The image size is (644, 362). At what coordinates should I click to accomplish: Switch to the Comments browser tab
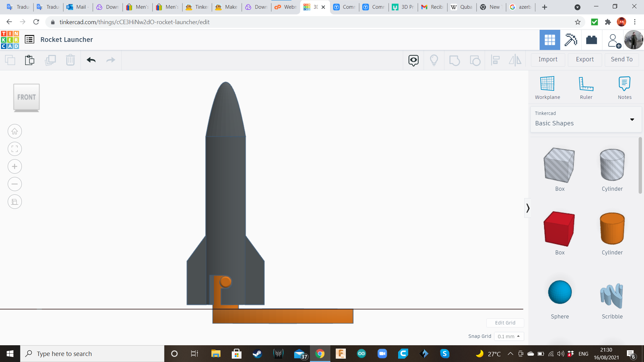click(344, 7)
